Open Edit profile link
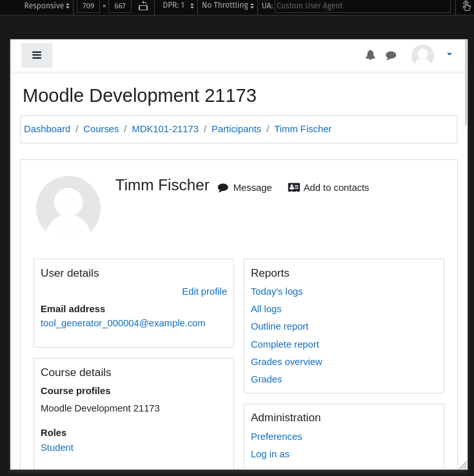 click(204, 292)
